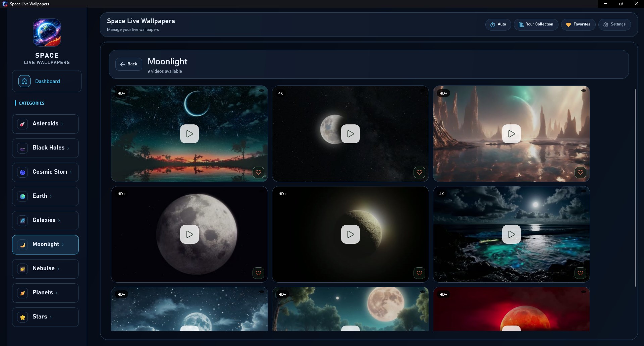The height and width of the screenshot is (346, 644).
Task: Click the HD+ badge on the full gray moon wallpaper
Action: coord(121,194)
